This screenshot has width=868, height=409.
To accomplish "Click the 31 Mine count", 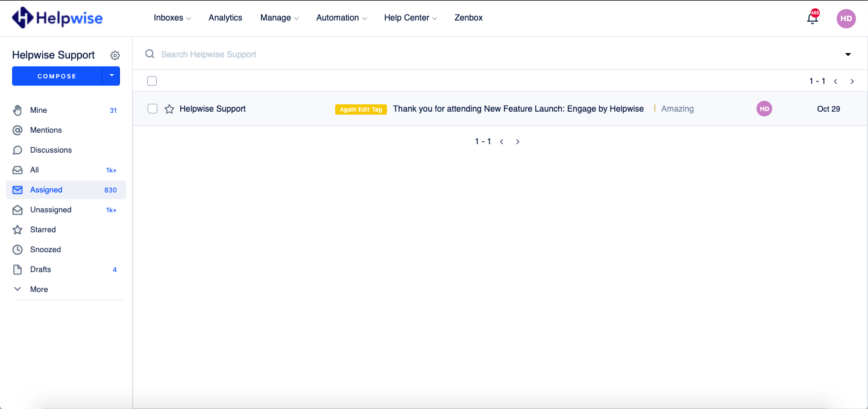I will pos(113,110).
